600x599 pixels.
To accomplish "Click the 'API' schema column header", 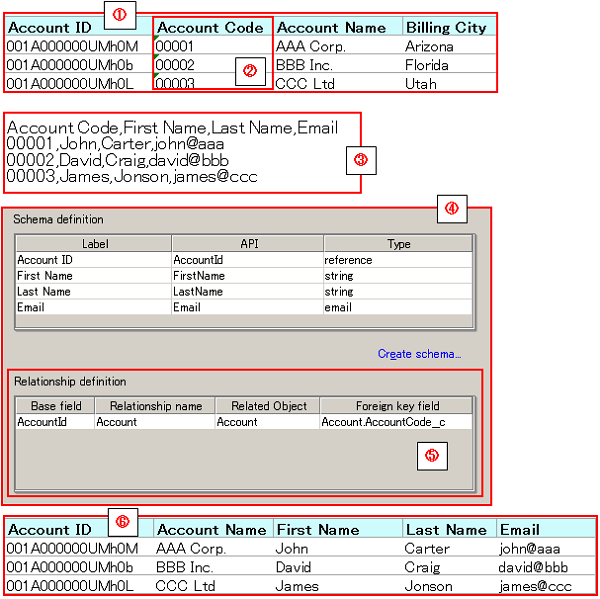I will click(x=247, y=244).
